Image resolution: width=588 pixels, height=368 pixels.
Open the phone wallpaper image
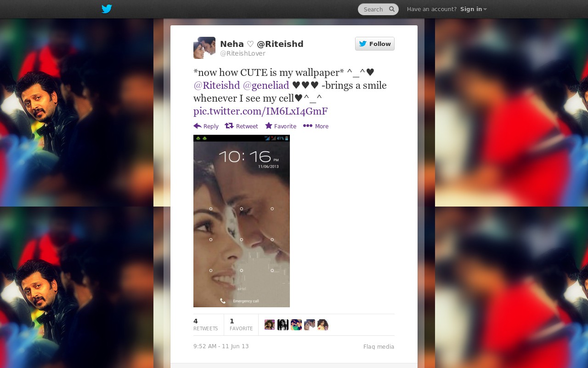coord(242,221)
